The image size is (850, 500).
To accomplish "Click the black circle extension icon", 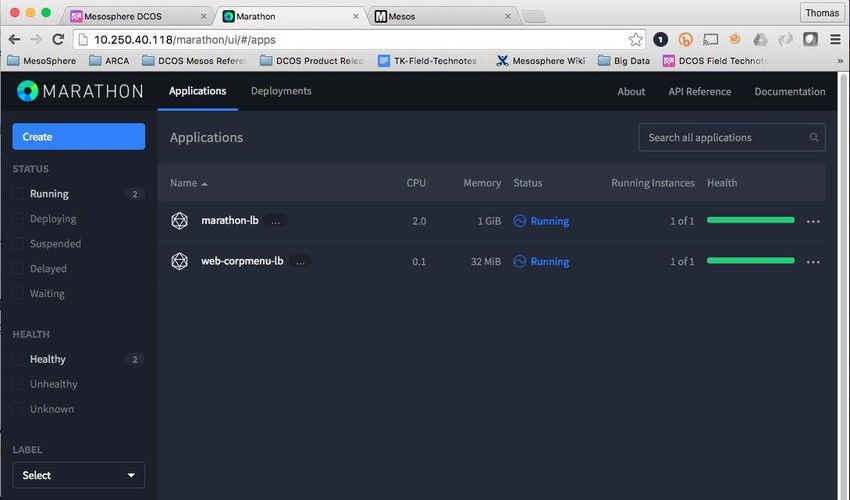I will 660,39.
